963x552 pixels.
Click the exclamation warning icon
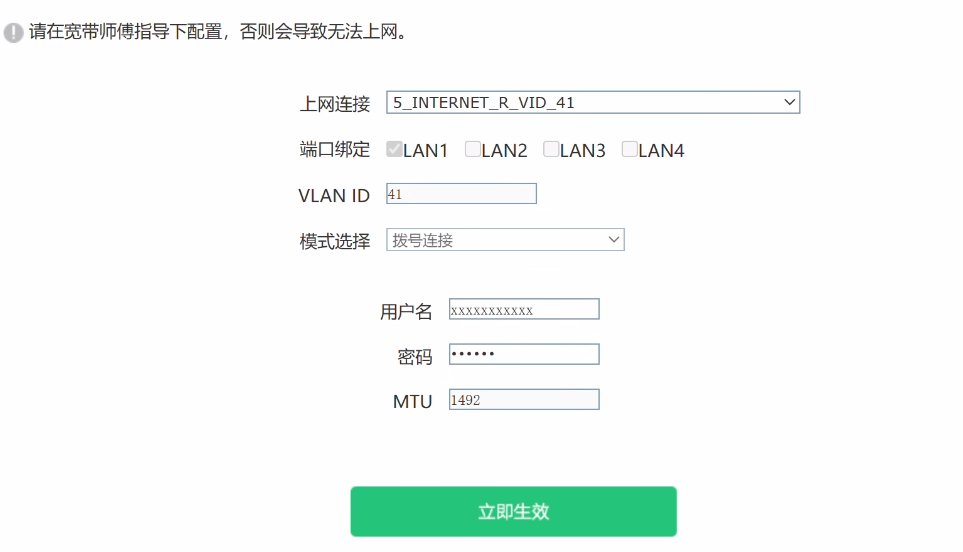pos(14,33)
